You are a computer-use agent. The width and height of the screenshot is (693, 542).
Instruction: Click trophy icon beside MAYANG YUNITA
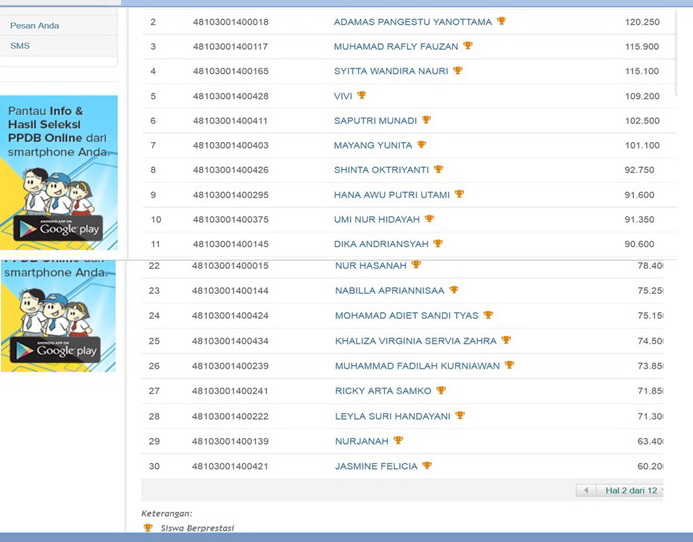tap(421, 145)
